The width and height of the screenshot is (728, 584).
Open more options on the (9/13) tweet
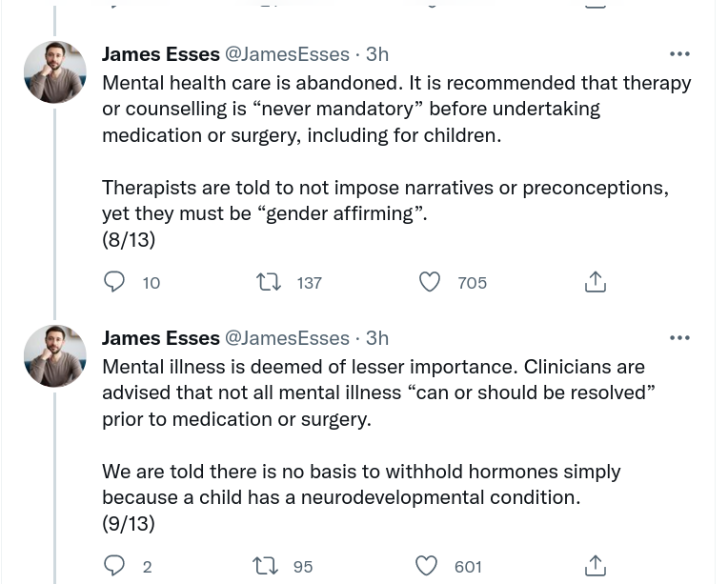679,338
